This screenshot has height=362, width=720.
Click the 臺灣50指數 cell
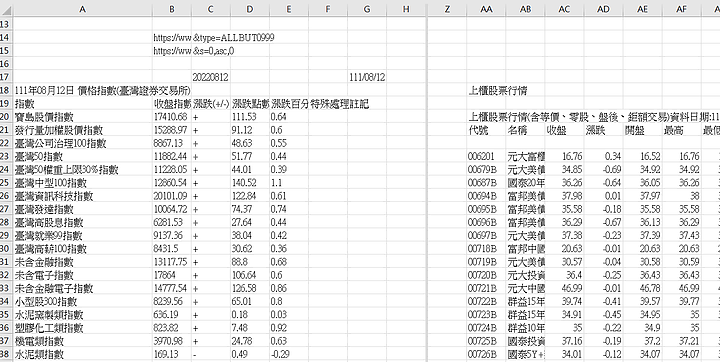click(x=83, y=157)
